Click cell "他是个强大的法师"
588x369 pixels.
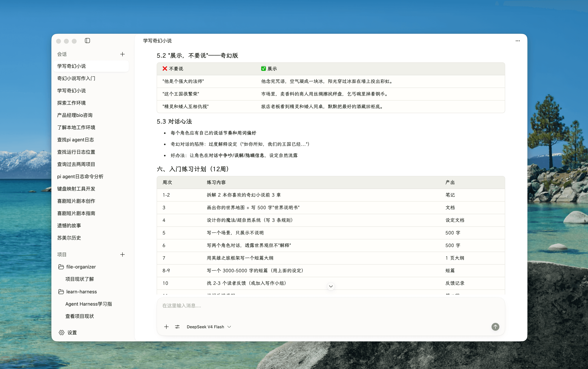(183, 81)
